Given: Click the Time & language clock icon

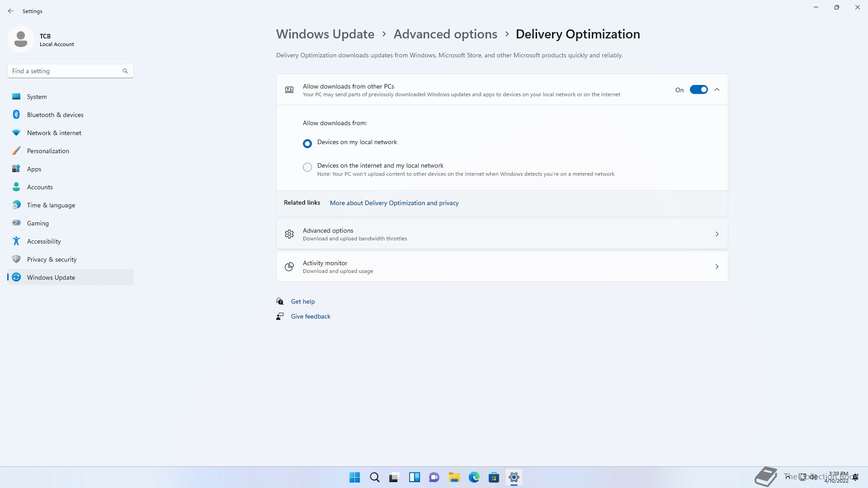Looking at the screenshot, I should [16, 205].
